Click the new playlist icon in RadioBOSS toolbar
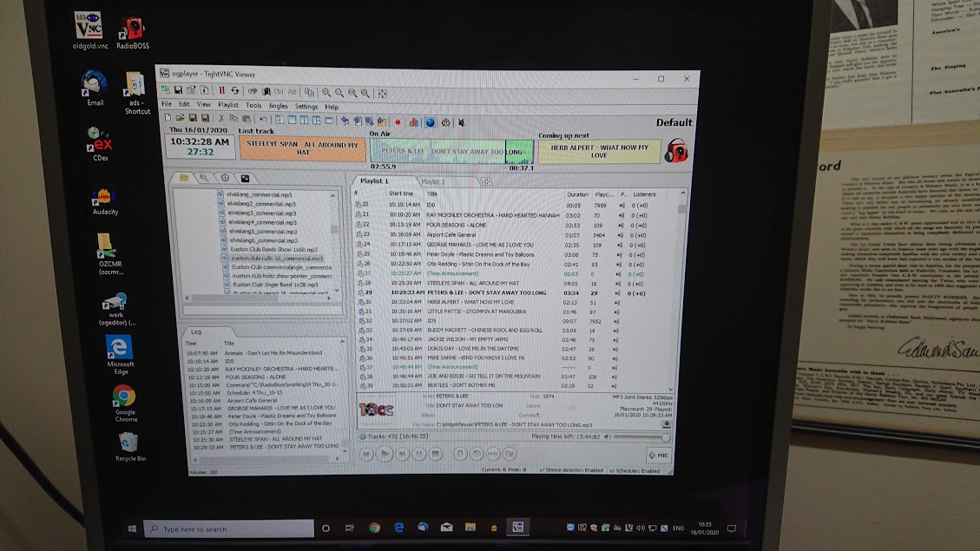Image resolution: width=980 pixels, height=551 pixels. [168, 118]
